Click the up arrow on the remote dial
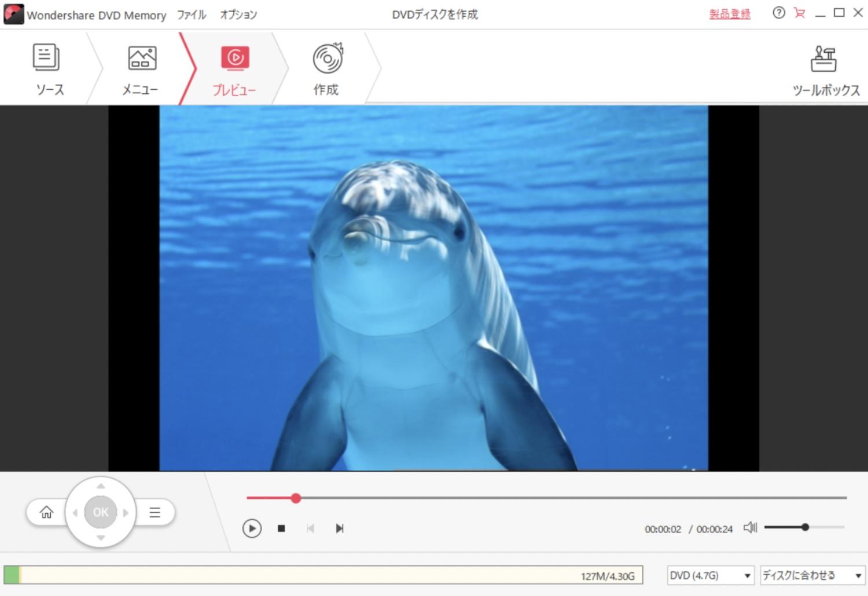Screen dimensions: 868x596 click(101, 486)
